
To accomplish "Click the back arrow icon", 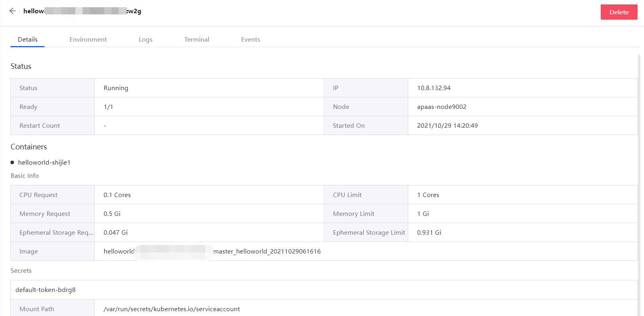I will (12, 11).
